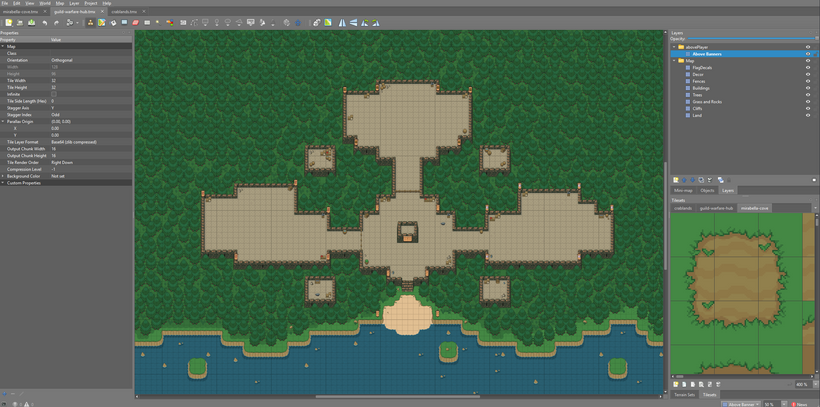This screenshot has width=820, height=407.
Task: Toggle the Infinite map checkbox
Action: (54, 95)
